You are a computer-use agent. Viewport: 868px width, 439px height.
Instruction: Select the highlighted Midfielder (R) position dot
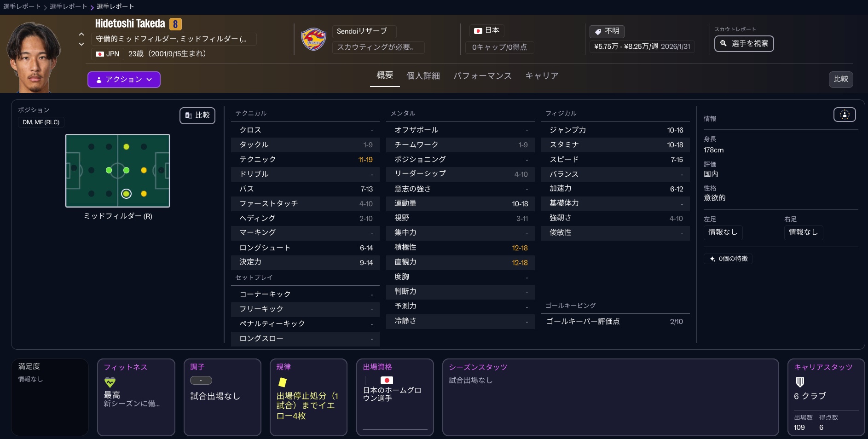[126, 194]
